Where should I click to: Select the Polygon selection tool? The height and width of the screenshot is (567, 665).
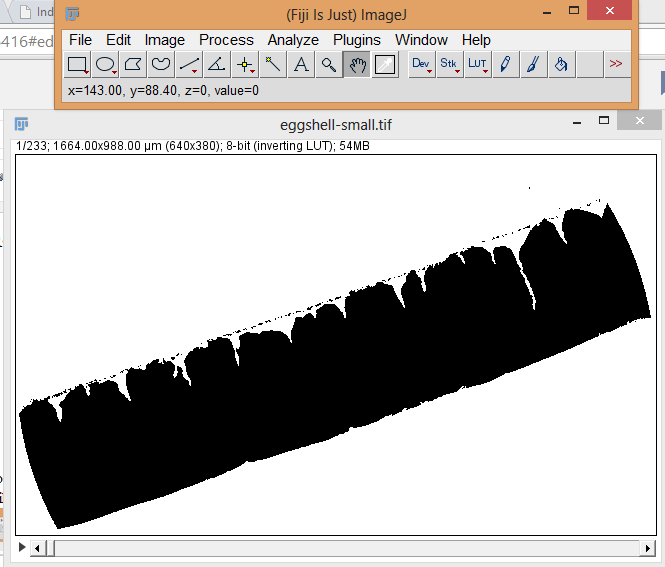133,64
